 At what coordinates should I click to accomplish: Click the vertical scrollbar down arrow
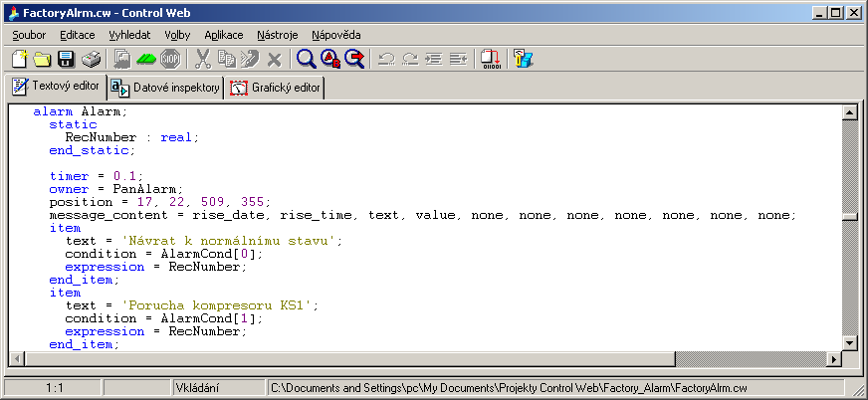[849, 343]
